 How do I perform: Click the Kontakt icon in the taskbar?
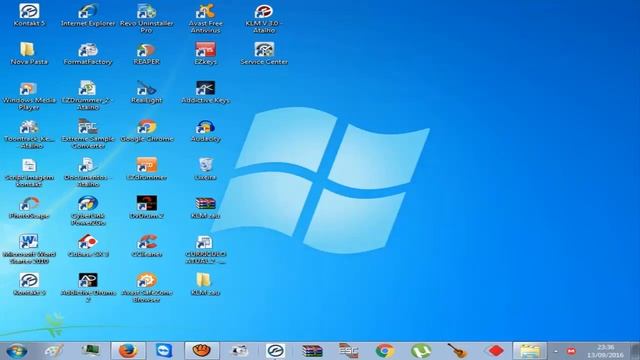pos(276,351)
